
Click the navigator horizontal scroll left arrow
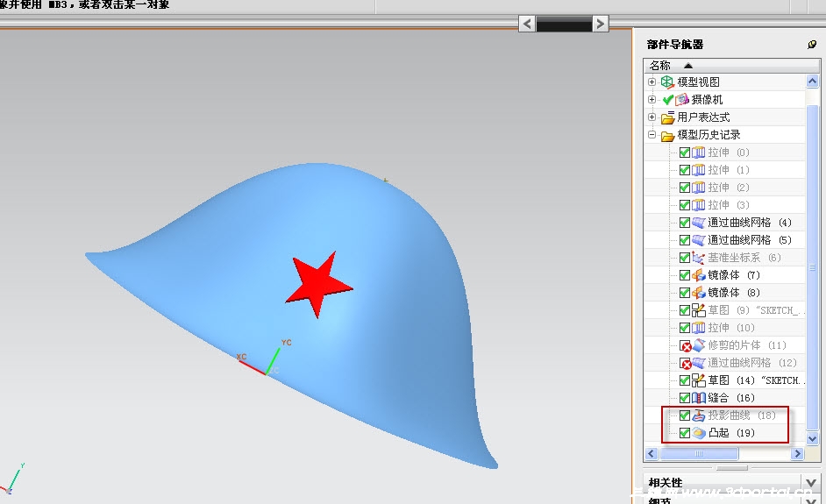click(x=652, y=453)
